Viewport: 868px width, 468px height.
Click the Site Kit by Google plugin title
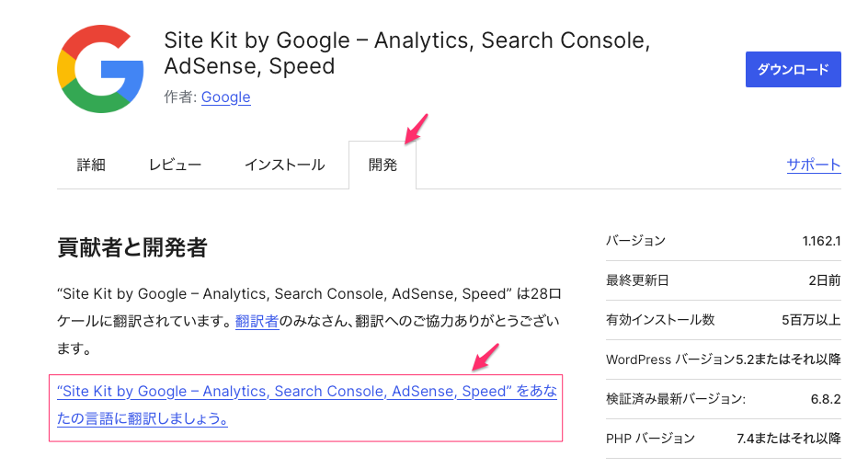click(406, 53)
